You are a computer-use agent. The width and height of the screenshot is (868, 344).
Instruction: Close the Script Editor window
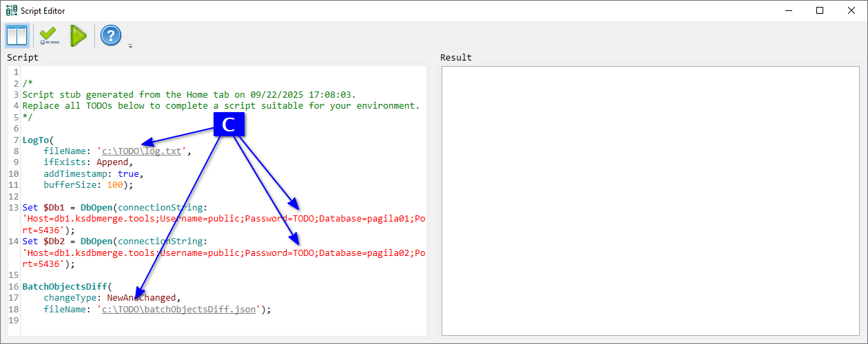click(851, 10)
